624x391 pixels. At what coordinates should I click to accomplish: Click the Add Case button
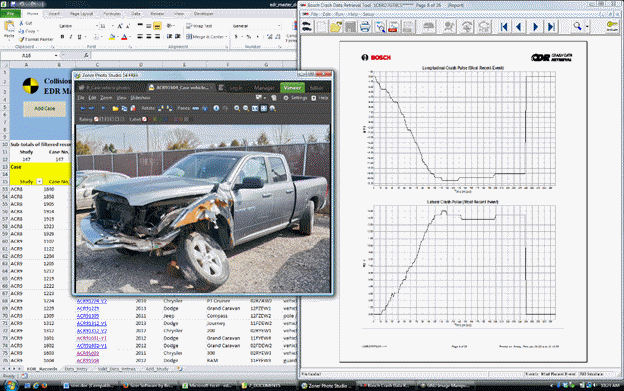pyautogui.click(x=45, y=109)
